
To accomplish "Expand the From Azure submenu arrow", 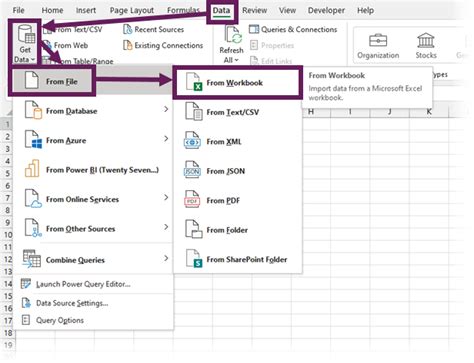I will (x=166, y=139).
